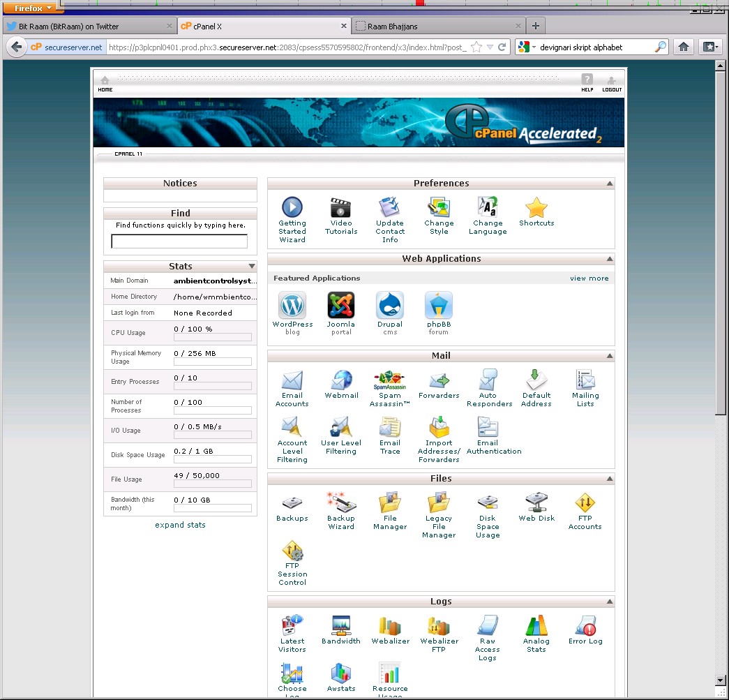Open Webalizer stats
The width and height of the screenshot is (729, 700).
pos(390,630)
